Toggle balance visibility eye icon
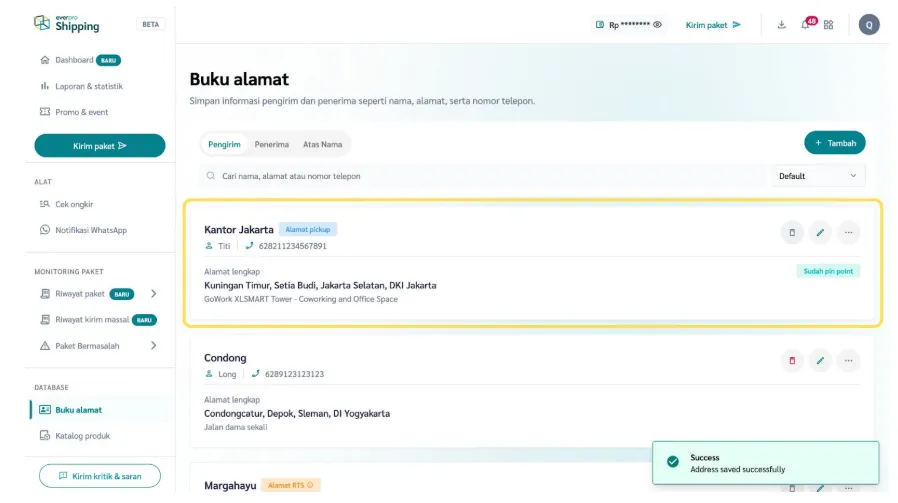Screen dimensions: 898x503 click(658, 25)
